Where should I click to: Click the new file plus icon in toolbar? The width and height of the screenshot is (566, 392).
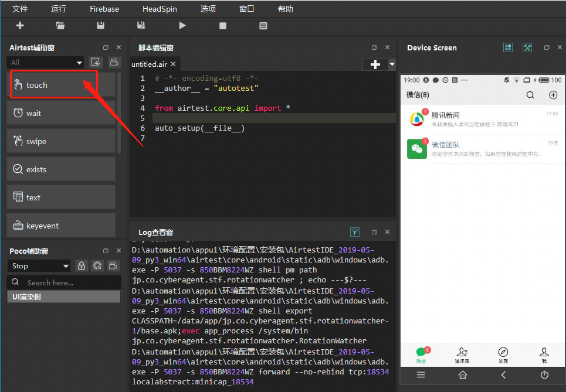pos(20,26)
